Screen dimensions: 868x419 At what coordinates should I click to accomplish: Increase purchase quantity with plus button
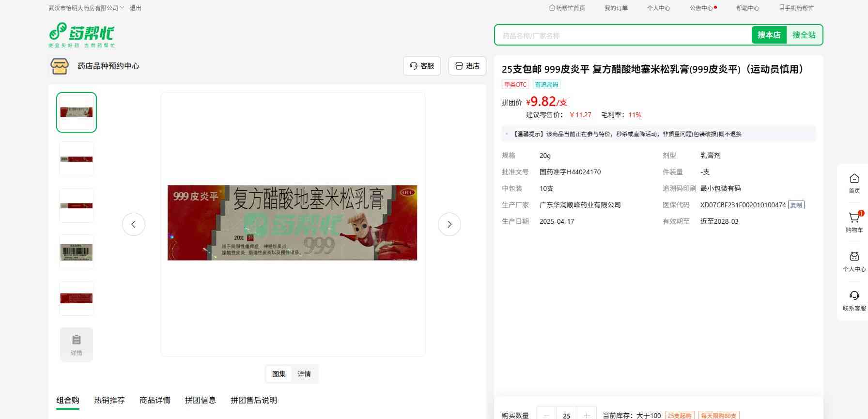[x=587, y=415]
